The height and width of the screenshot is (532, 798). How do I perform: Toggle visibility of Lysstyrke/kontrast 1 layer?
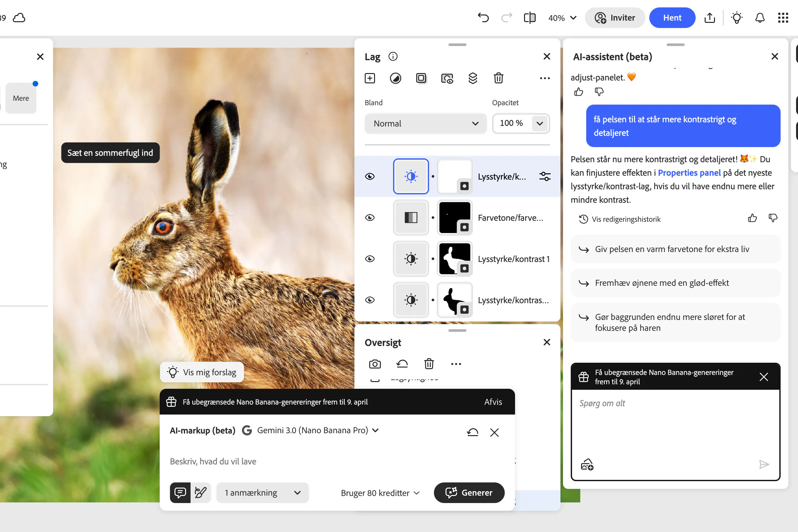click(370, 259)
